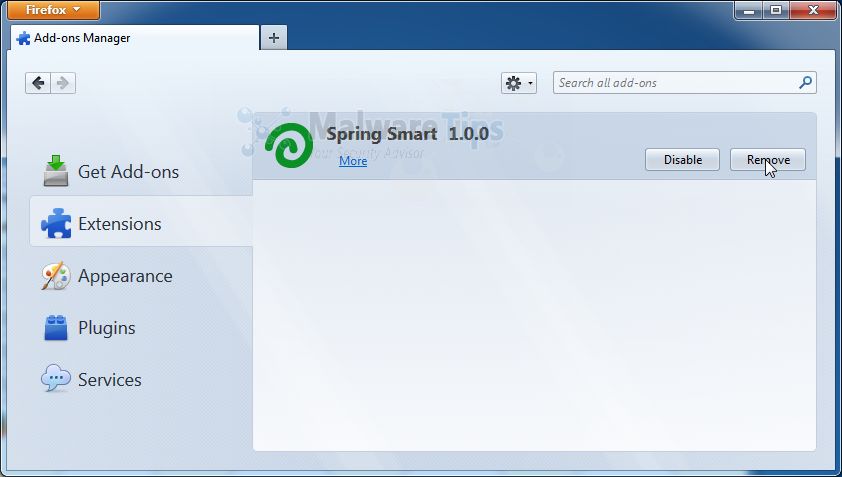Close the Firefox window
The height and width of the screenshot is (477, 842).
click(x=813, y=10)
